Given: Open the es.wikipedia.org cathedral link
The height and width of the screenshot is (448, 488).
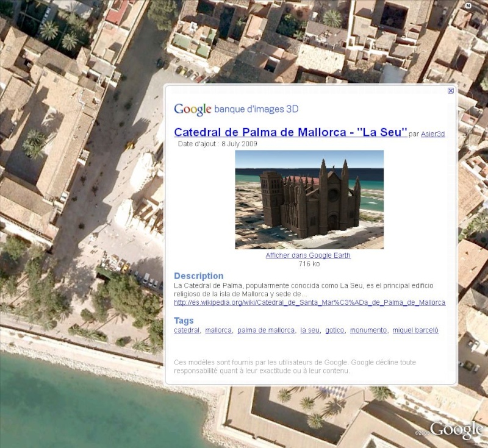Looking at the screenshot, I should [310, 302].
